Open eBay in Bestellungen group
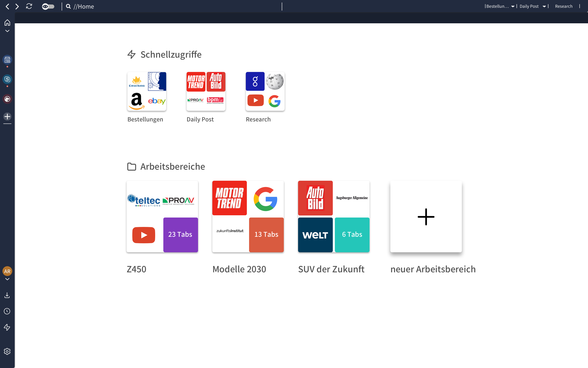The width and height of the screenshot is (588, 368). pyautogui.click(x=157, y=101)
